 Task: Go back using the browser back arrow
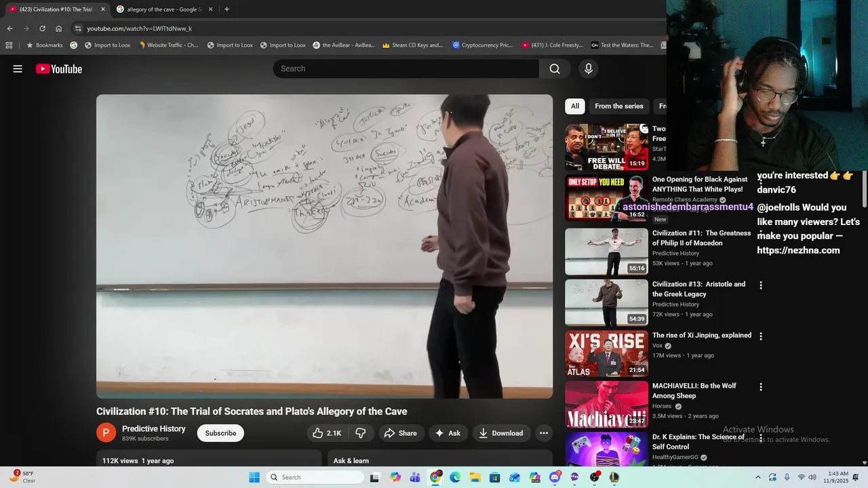click(x=9, y=28)
